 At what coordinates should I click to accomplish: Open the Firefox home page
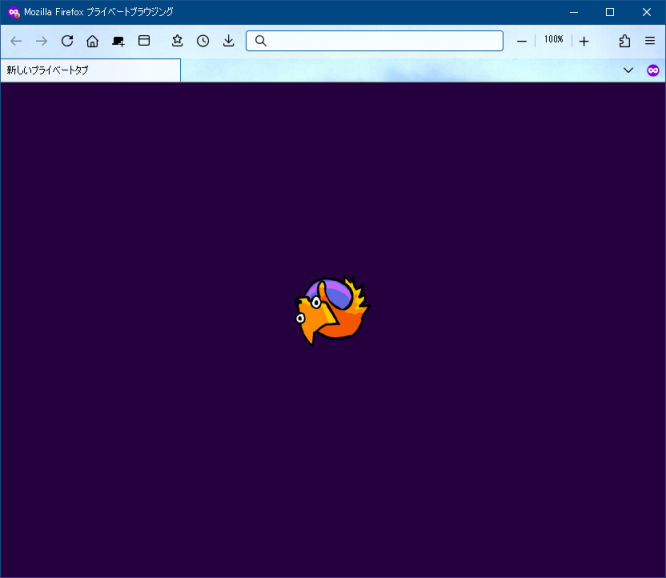(x=93, y=41)
